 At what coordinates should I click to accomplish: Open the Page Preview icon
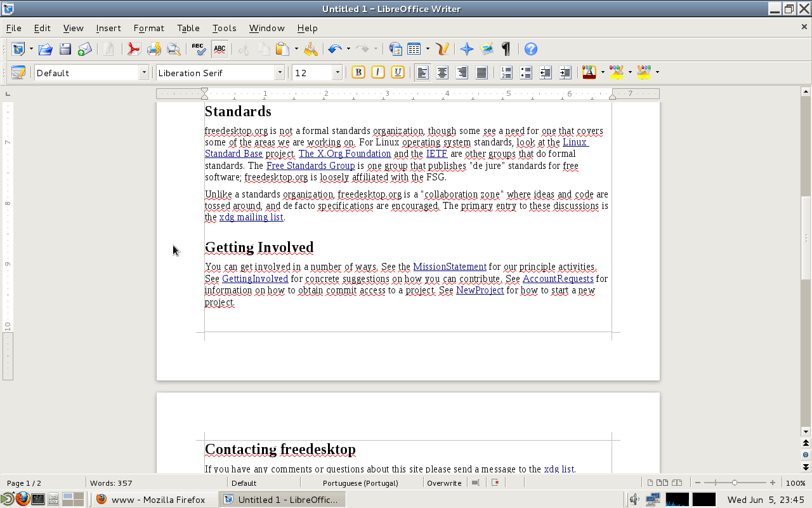pos(173,49)
